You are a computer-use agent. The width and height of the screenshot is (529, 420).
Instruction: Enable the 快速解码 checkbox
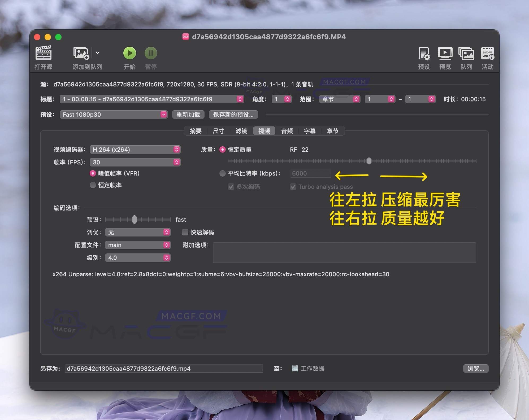click(x=185, y=232)
